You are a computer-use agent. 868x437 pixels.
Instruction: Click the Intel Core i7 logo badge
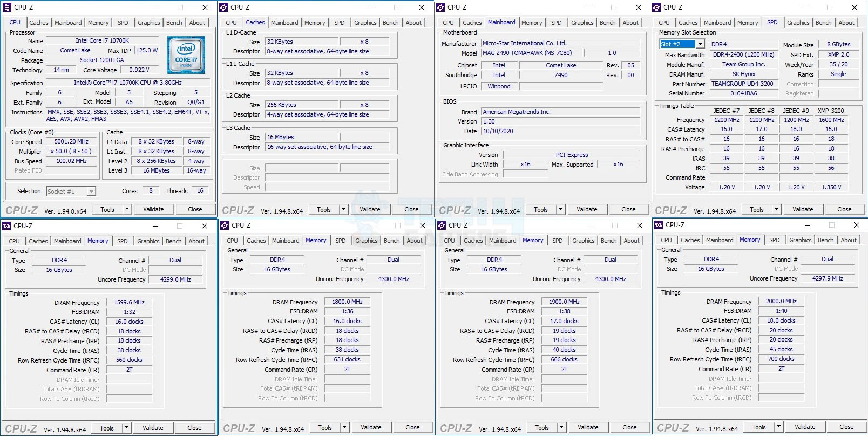[x=186, y=54]
